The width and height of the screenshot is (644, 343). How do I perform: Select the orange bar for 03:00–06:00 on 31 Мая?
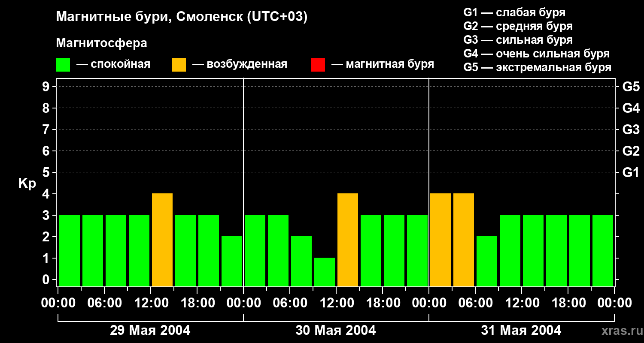[x=464, y=240]
